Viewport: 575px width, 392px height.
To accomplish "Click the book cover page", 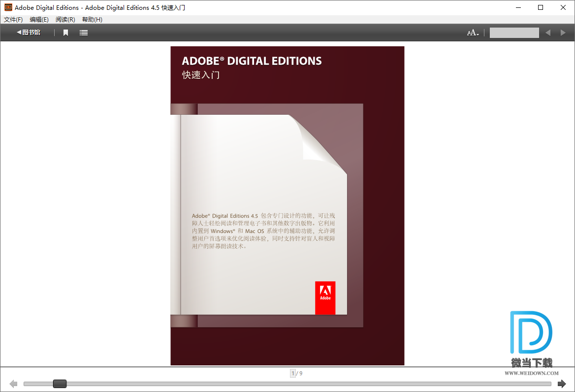I will (287, 206).
